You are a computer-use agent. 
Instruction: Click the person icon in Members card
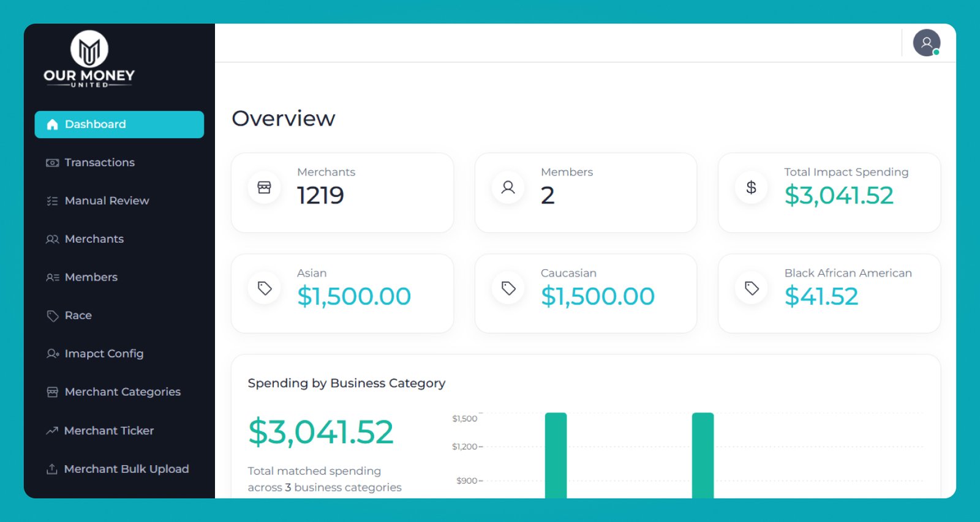point(508,187)
